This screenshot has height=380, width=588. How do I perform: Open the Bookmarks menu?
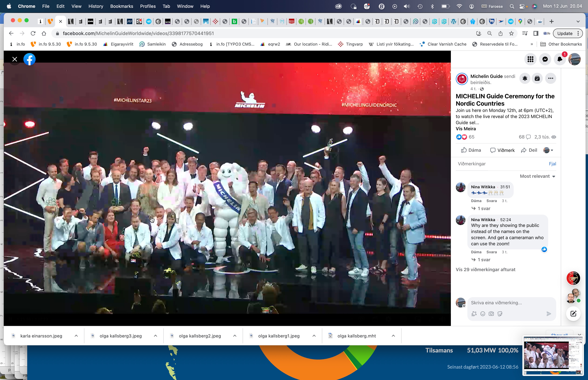coord(122,6)
